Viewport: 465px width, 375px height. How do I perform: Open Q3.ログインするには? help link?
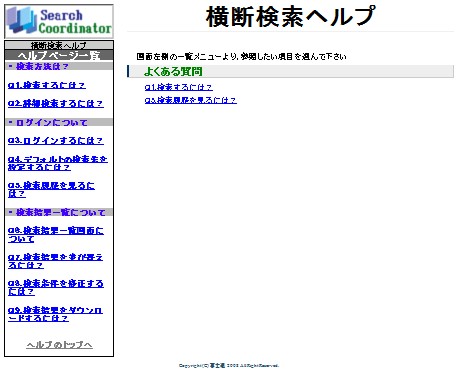[x=56, y=141]
